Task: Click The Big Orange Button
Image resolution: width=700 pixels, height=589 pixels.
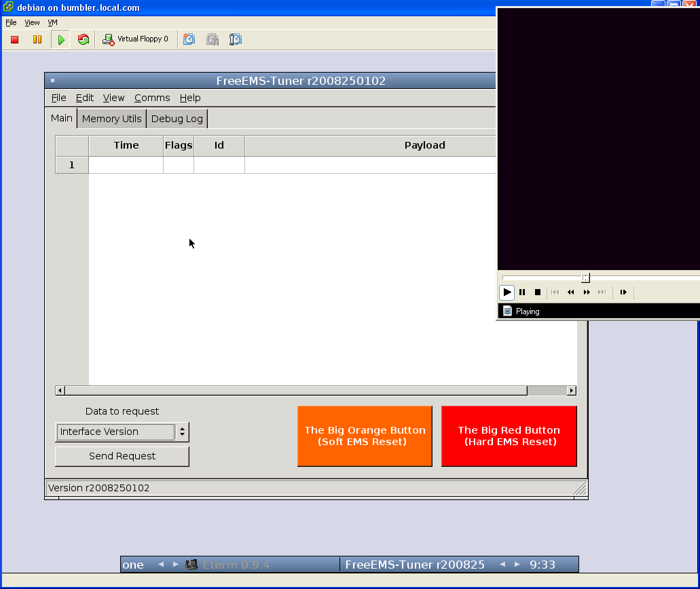Action: (365, 436)
